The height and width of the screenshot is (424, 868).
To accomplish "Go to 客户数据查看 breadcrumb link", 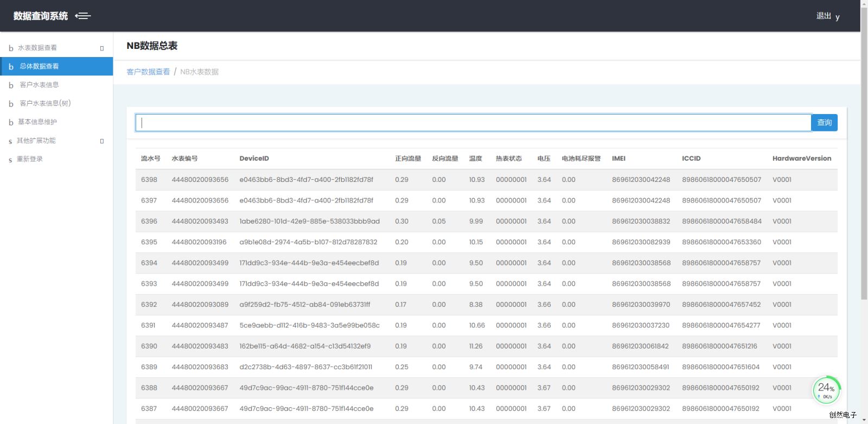I will click(x=148, y=72).
